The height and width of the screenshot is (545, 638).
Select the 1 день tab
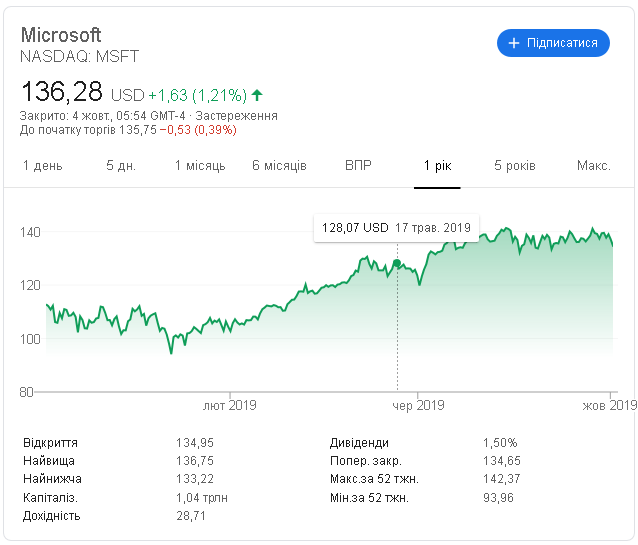click(42, 165)
